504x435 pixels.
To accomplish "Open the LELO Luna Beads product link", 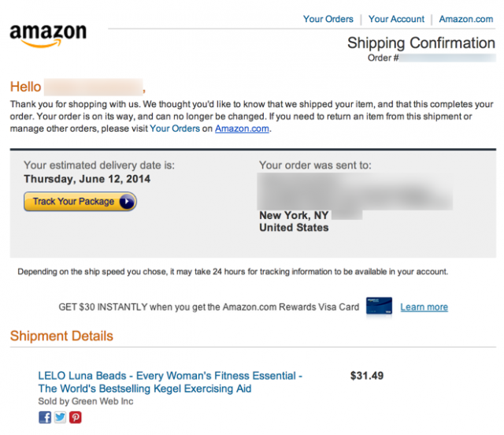I will 170,382.
